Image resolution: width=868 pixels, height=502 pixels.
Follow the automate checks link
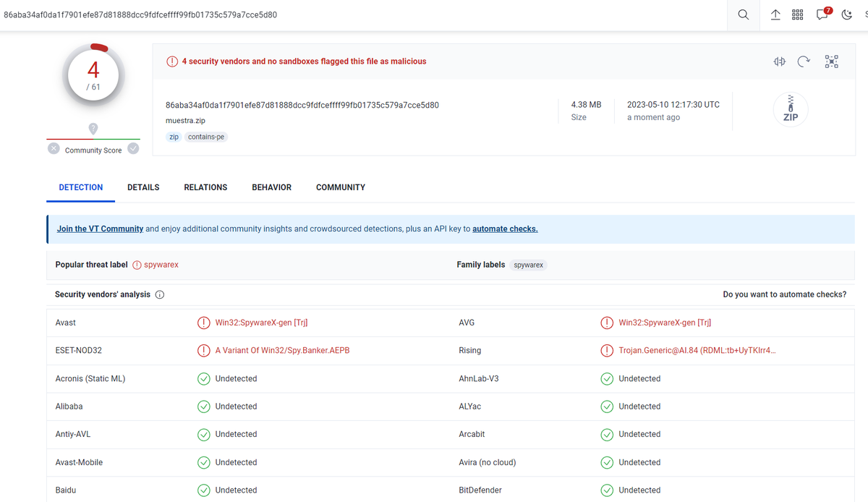pos(505,229)
